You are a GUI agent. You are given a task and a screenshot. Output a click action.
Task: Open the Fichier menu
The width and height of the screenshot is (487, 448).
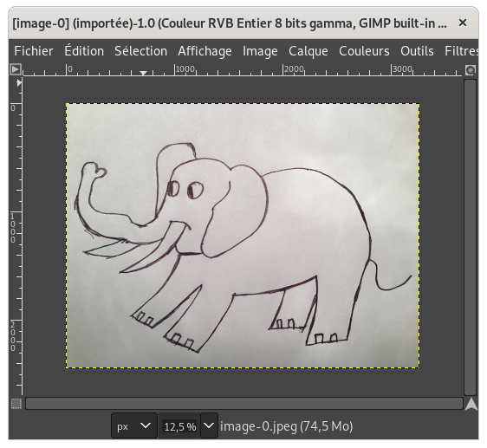34,51
